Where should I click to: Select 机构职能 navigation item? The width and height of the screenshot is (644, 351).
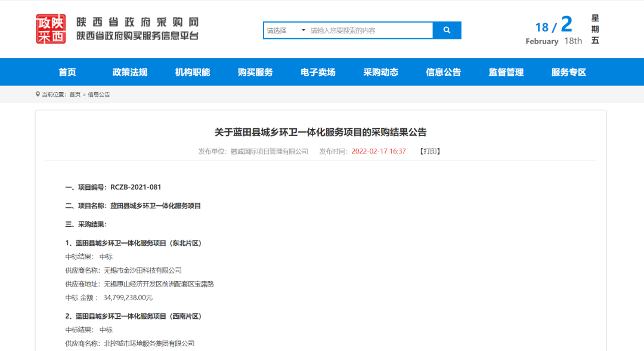point(193,72)
